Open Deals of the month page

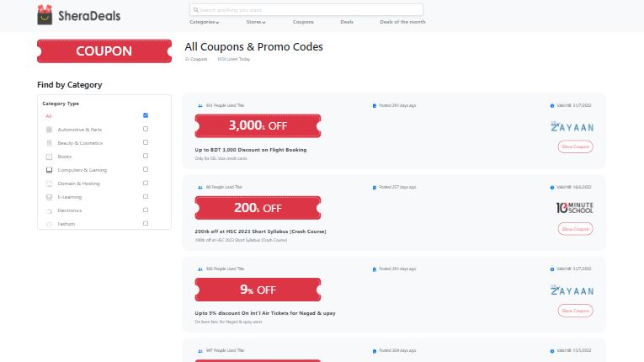click(x=402, y=22)
